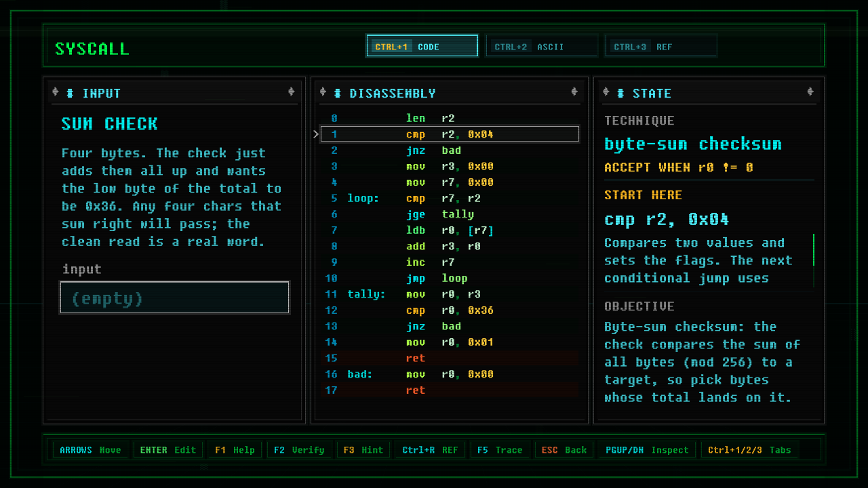
Task: Select line 15 'ret'
Action: click(x=450, y=358)
